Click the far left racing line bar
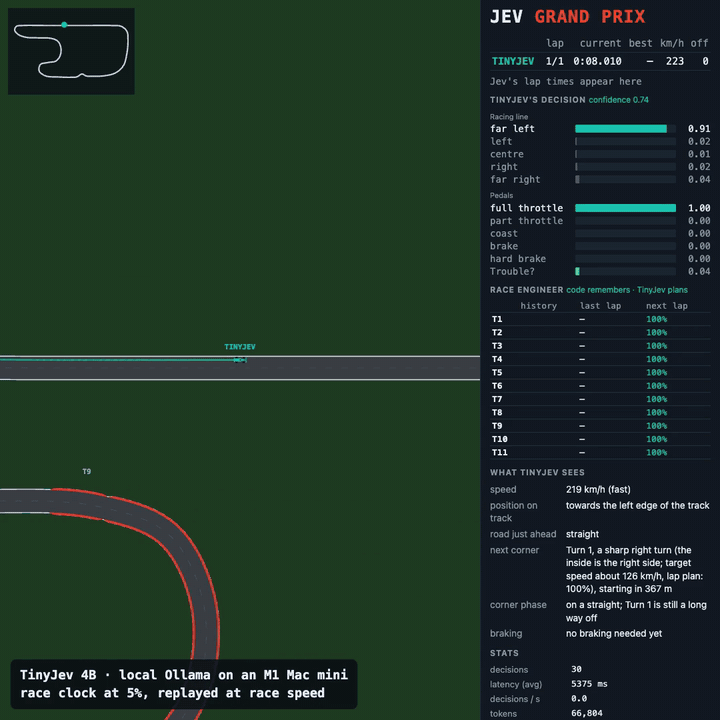Screen dimensions: 720x720 click(x=625, y=129)
